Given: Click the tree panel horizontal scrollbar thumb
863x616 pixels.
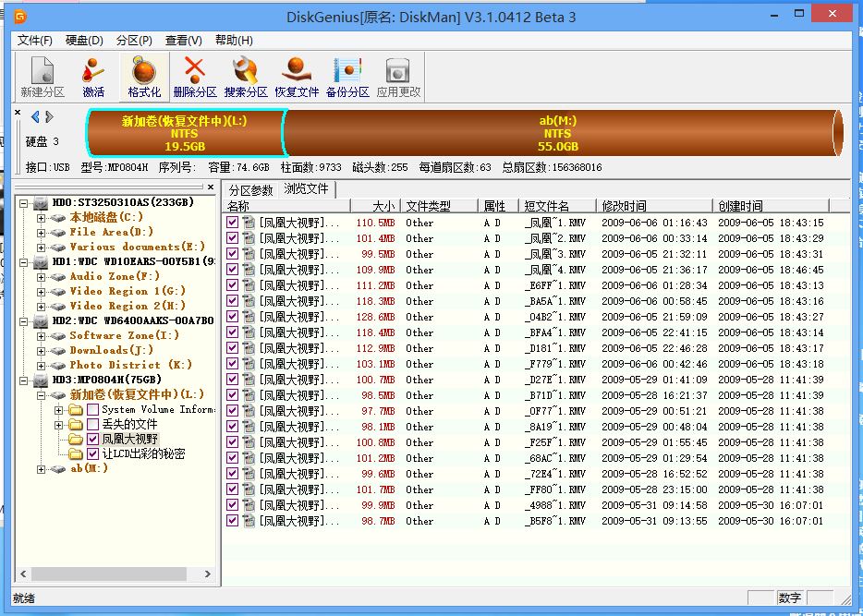Looking at the screenshot, I should click(109, 574).
